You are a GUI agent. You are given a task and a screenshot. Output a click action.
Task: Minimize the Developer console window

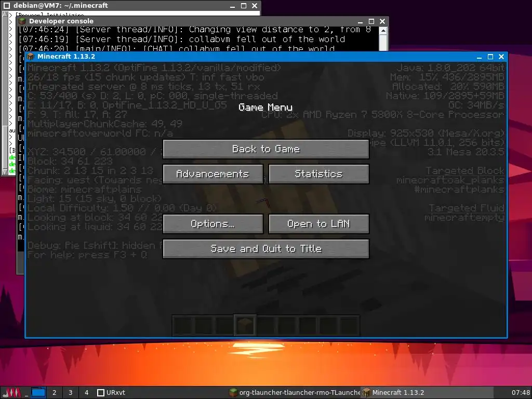click(x=361, y=21)
